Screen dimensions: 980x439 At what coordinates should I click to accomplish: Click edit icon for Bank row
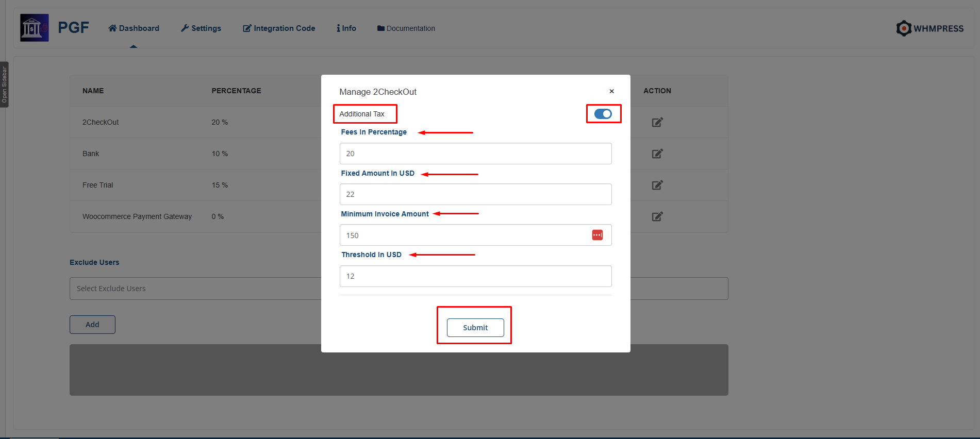coord(657,154)
